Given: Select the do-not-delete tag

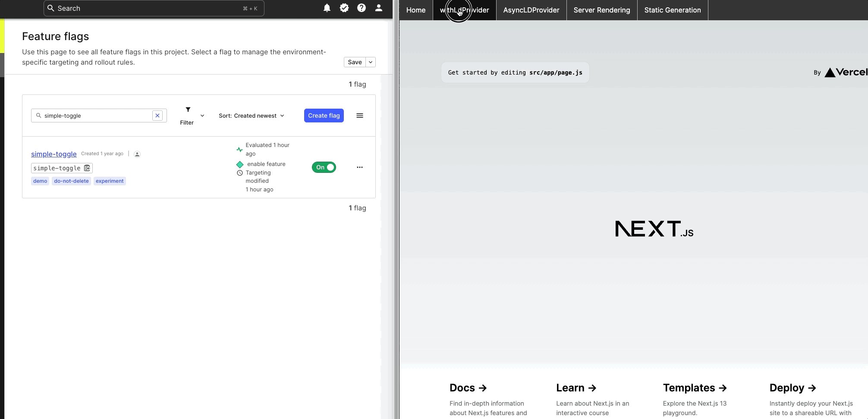Looking at the screenshot, I should point(72,181).
